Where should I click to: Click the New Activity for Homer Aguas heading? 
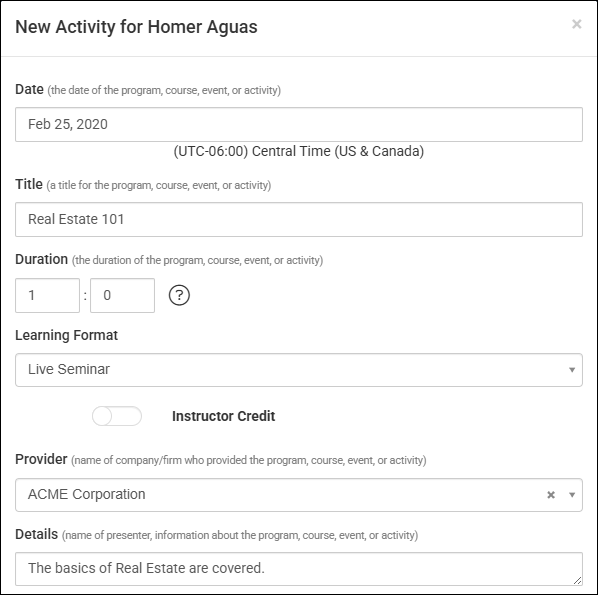tap(136, 27)
